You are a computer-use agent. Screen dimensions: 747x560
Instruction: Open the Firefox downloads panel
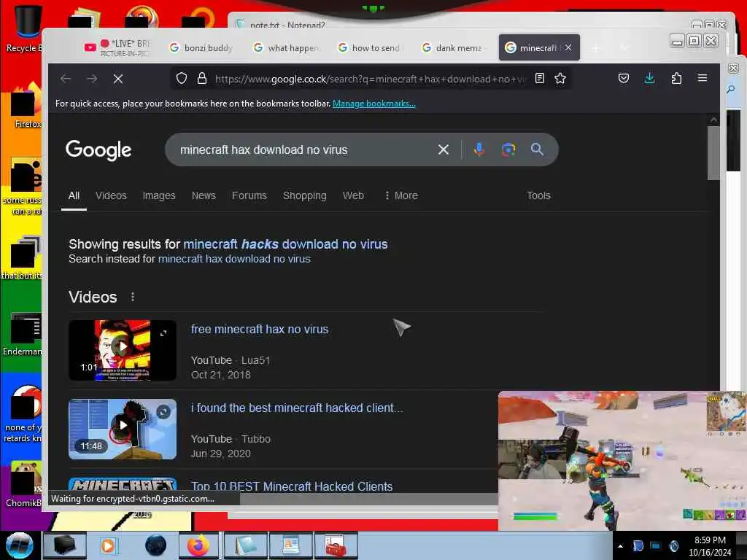[649, 78]
